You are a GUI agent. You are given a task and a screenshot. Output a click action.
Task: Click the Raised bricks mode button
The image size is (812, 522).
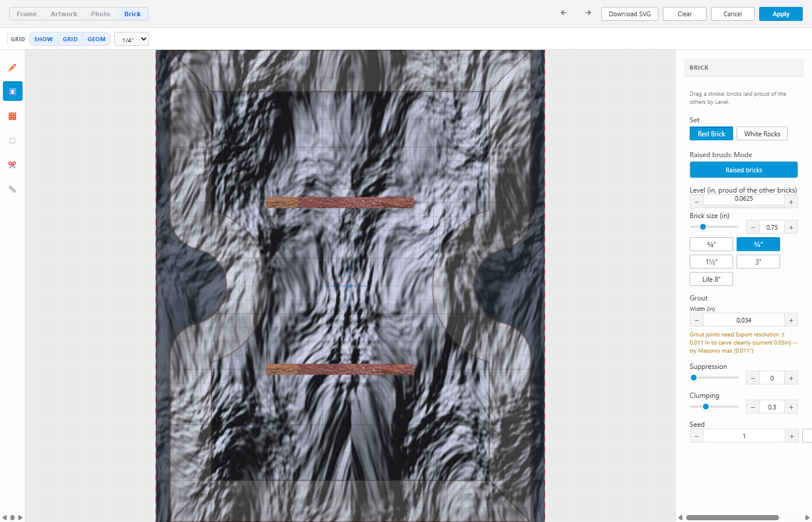click(744, 170)
